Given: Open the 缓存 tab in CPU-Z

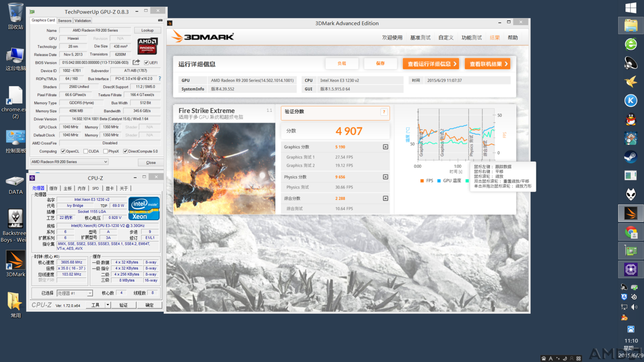Looking at the screenshot, I should [54, 188].
